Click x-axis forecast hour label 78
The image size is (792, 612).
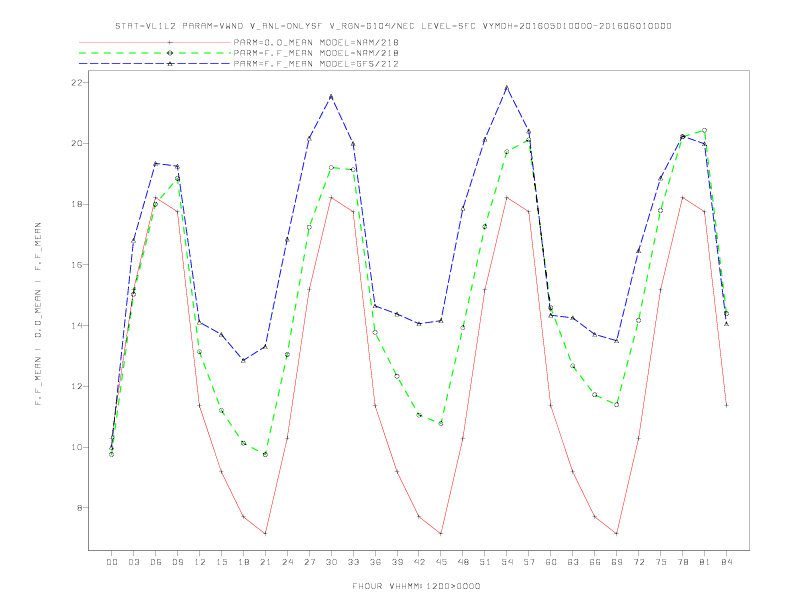(x=682, y=562)
